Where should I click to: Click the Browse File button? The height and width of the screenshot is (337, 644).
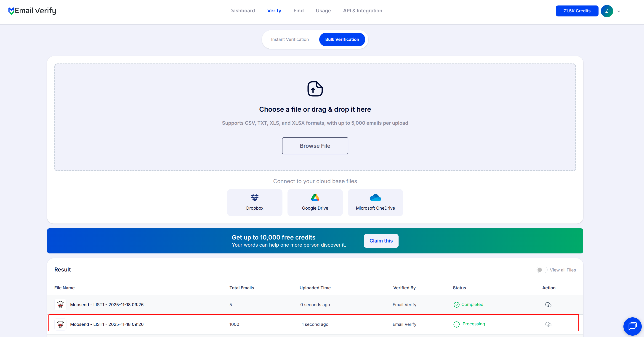click(x=315, y=146)
